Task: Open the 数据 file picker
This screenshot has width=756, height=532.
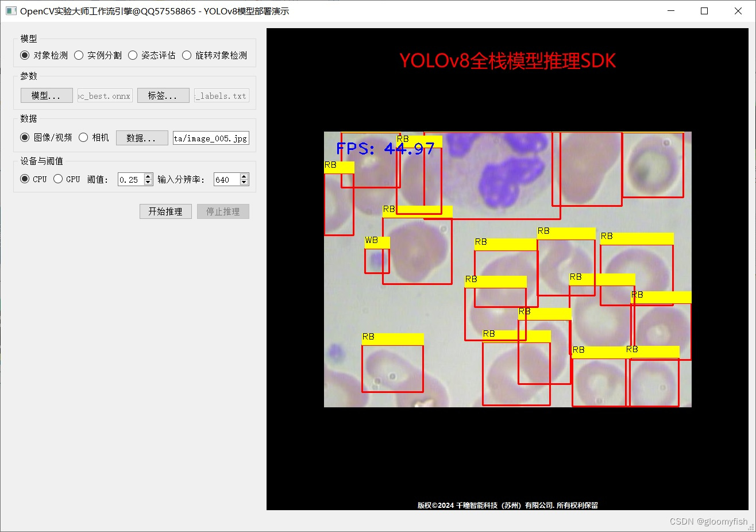Action: [141, 137]
